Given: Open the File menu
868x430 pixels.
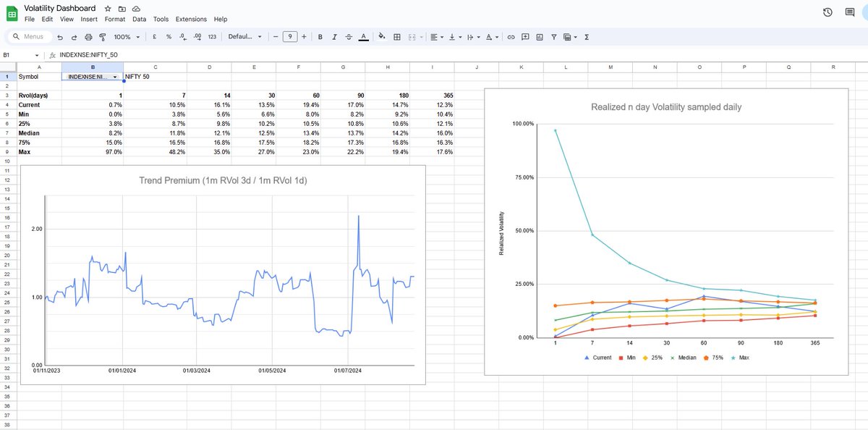Looking at the screenshot, I should tap(30, 20).
